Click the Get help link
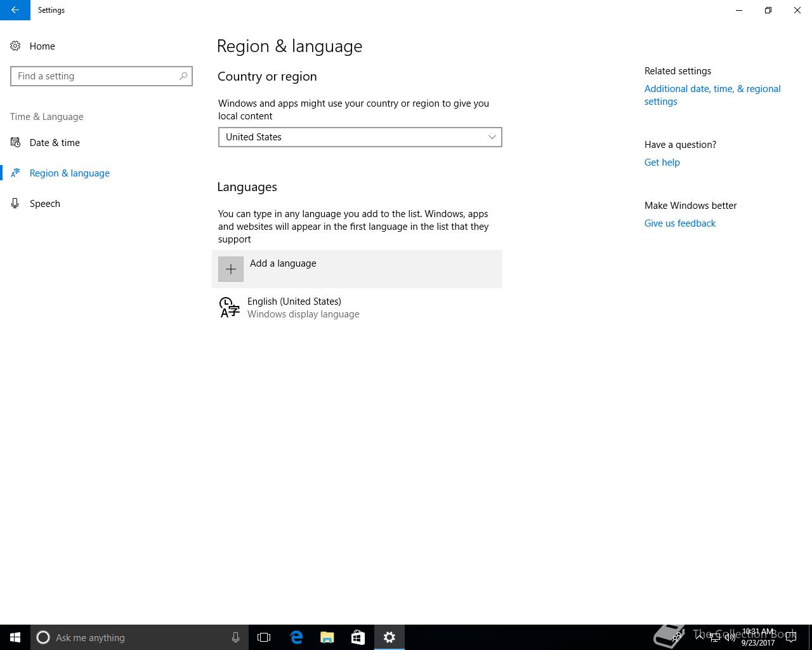812x650 pixels. [662, 162]
